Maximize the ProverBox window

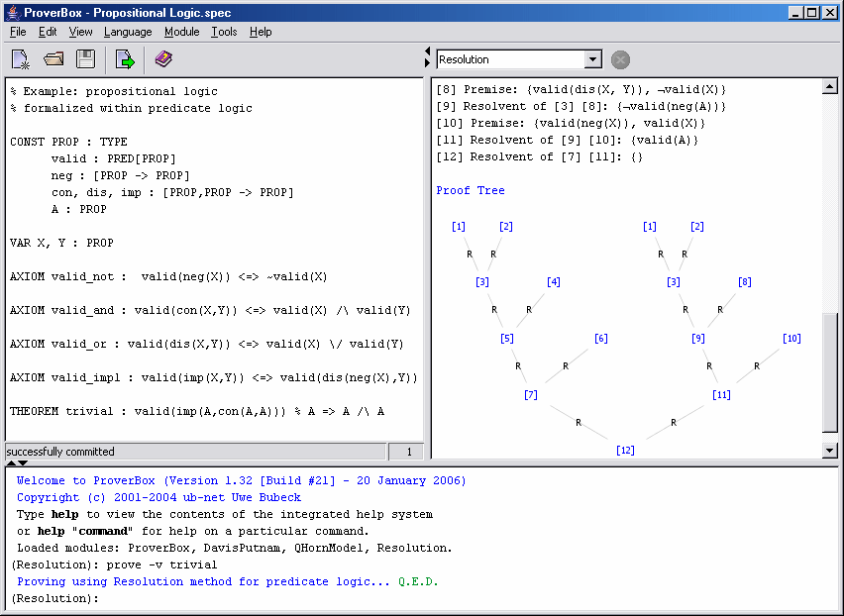pos(811,12)
